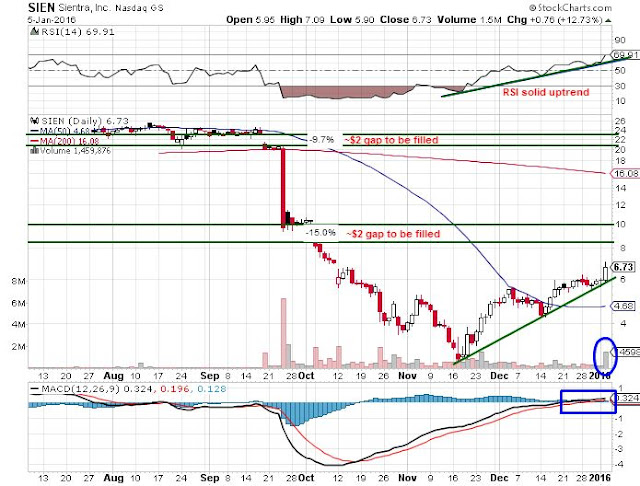Click the 4.68 MA(50) price tag
The height and width of the screenshot is (486, 640).
tap(623, 306)
